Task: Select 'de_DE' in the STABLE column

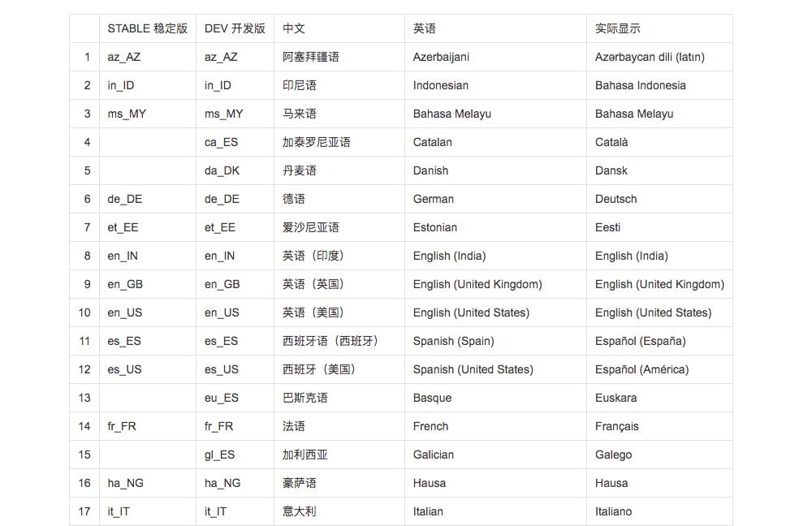Action: [148, 200]
